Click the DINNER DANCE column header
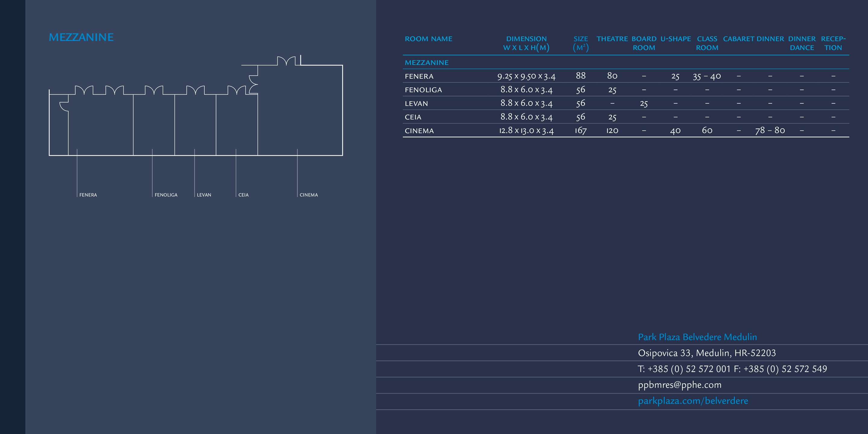Screen dimensions: 868x434 tap(802, 43)
